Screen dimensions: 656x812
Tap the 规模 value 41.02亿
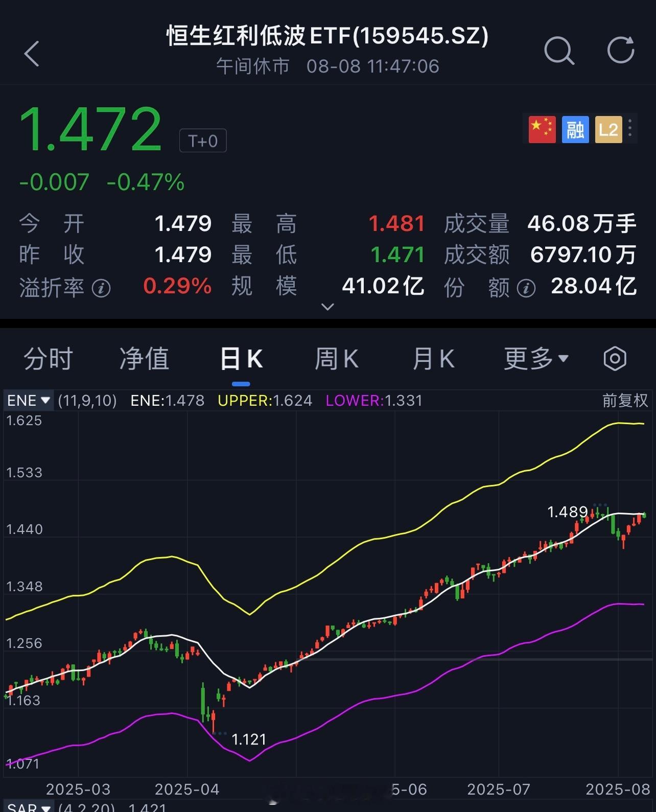[383, 286]
